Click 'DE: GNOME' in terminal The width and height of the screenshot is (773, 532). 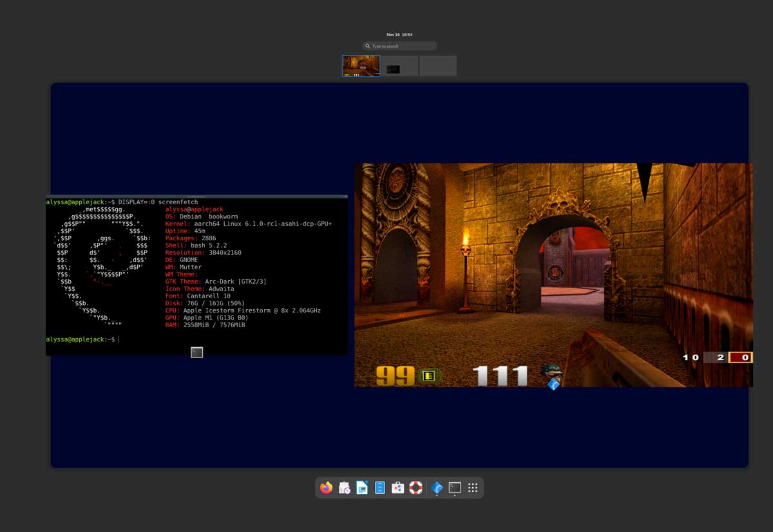182,260
